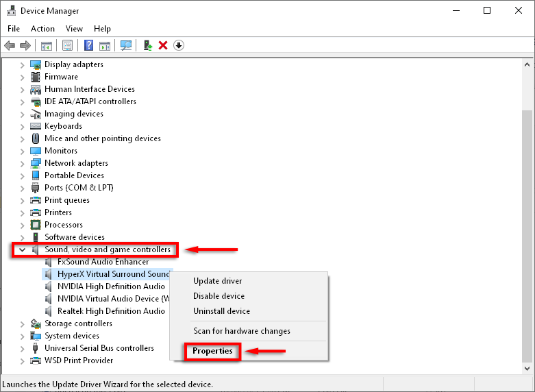Image resolution: width=535 pixels, height=392 pixels.
Task: Open the Help menu
Action: coord(102,29)
